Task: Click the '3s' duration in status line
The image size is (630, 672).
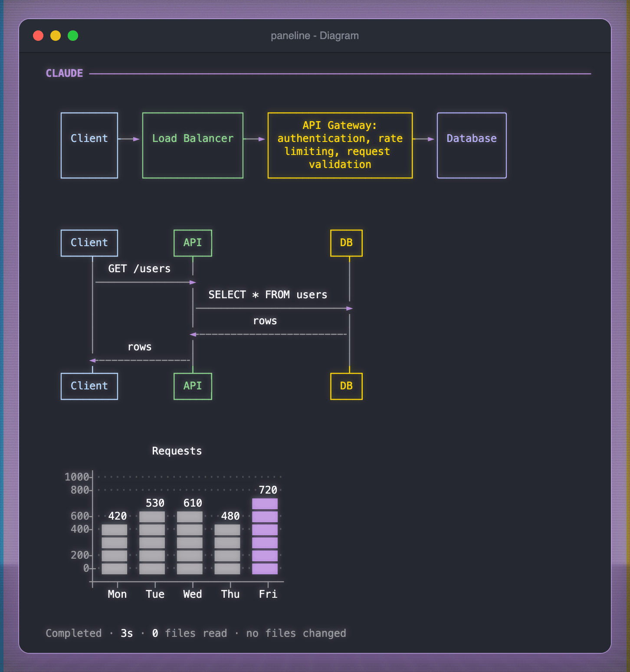Action: click(127, 633)
